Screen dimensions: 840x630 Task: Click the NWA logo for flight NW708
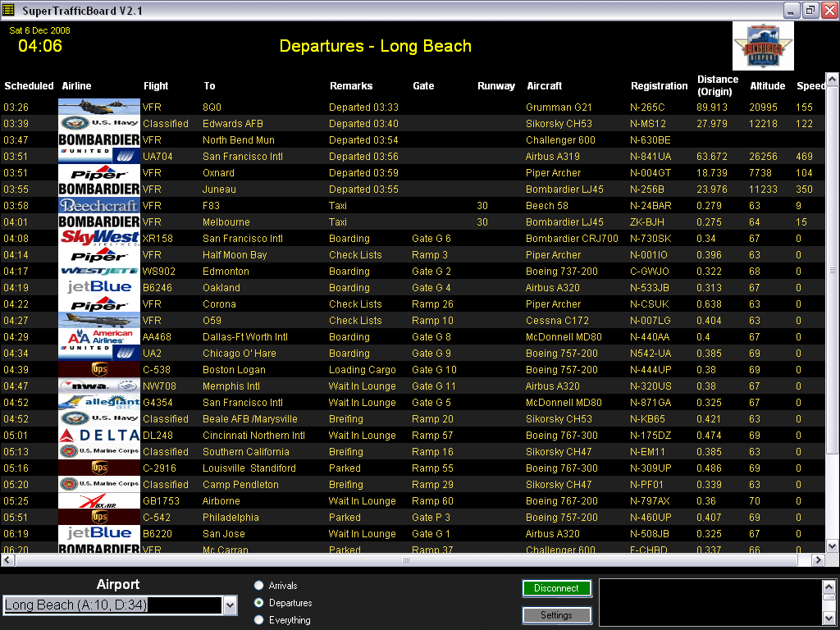[98, 386]
